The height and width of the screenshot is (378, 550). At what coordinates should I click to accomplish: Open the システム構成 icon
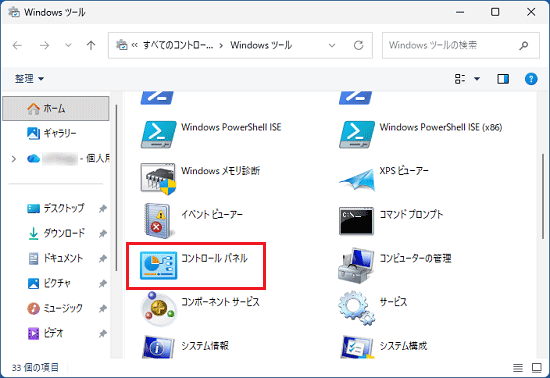(x=357, y=347)
